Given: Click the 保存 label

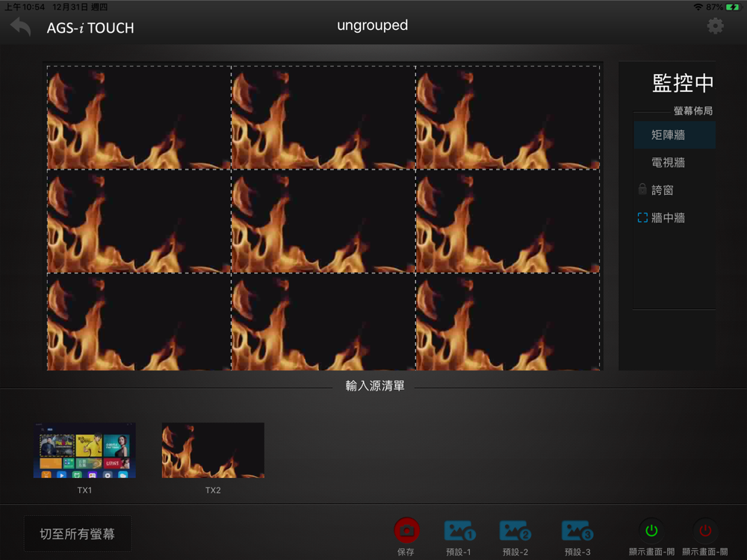Looking at the screenshot, I should pos(406,552).
